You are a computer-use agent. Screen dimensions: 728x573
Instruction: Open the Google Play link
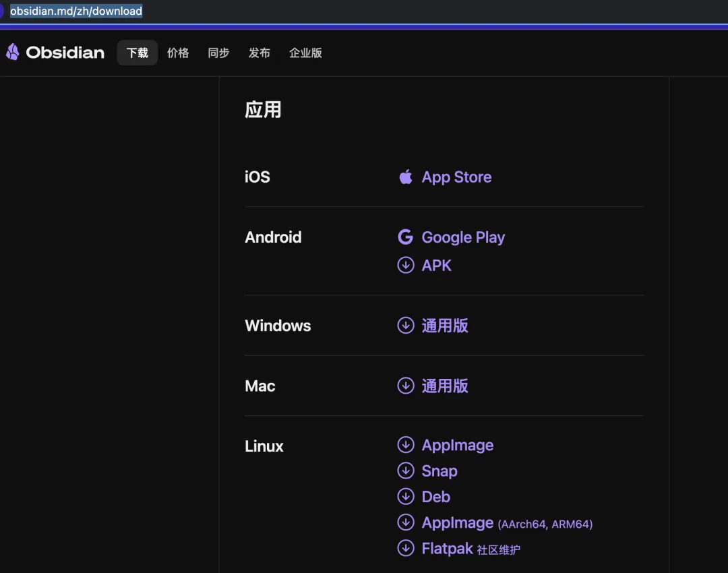click(x=463, y=237)
